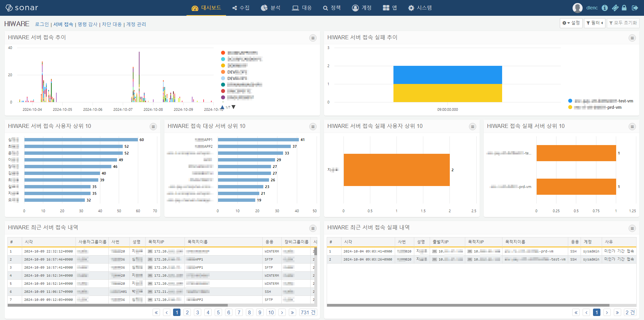Open the menu icon of 서버 접속 사용자 상위 10 panel
The height and width of the screenshot is (320, 644).
153,127
